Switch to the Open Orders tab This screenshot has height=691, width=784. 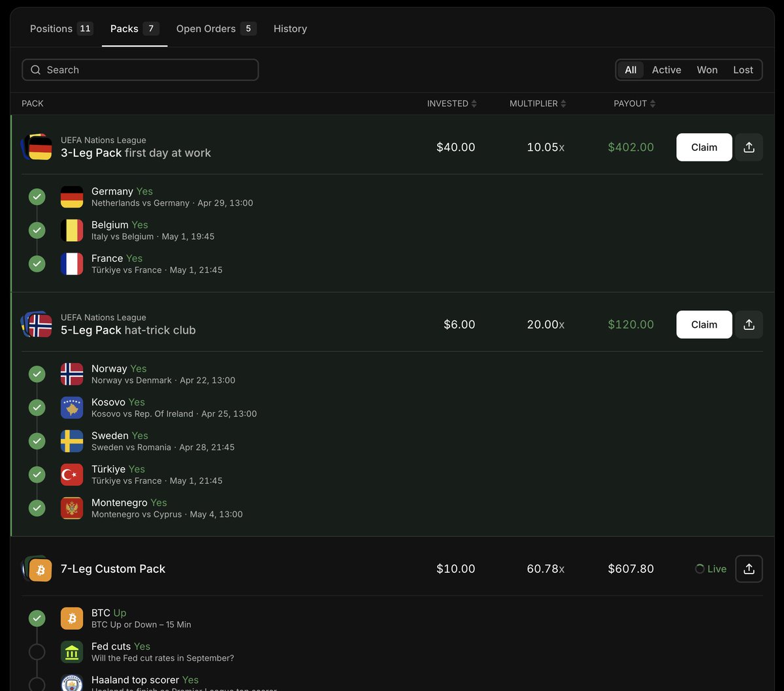pos(216,29)
